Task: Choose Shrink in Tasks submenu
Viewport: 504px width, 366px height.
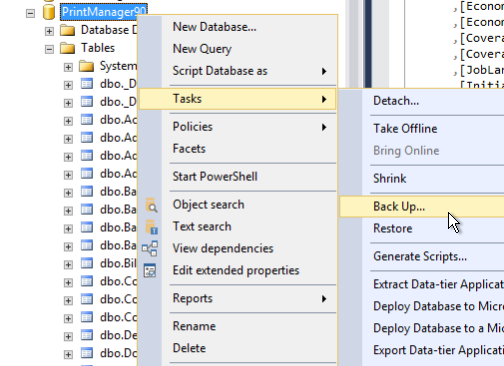Action: [422, 179]
